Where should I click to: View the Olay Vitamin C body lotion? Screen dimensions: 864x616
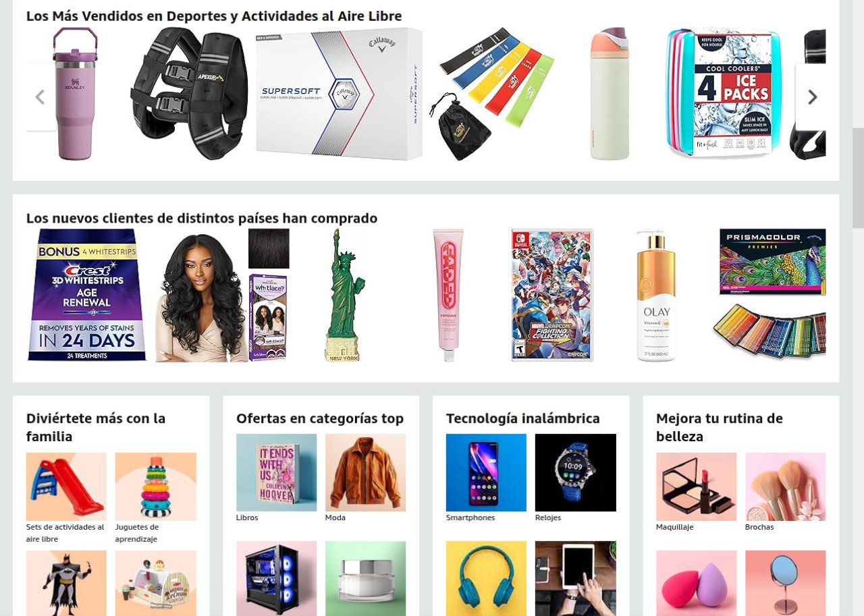click(655, 296)
